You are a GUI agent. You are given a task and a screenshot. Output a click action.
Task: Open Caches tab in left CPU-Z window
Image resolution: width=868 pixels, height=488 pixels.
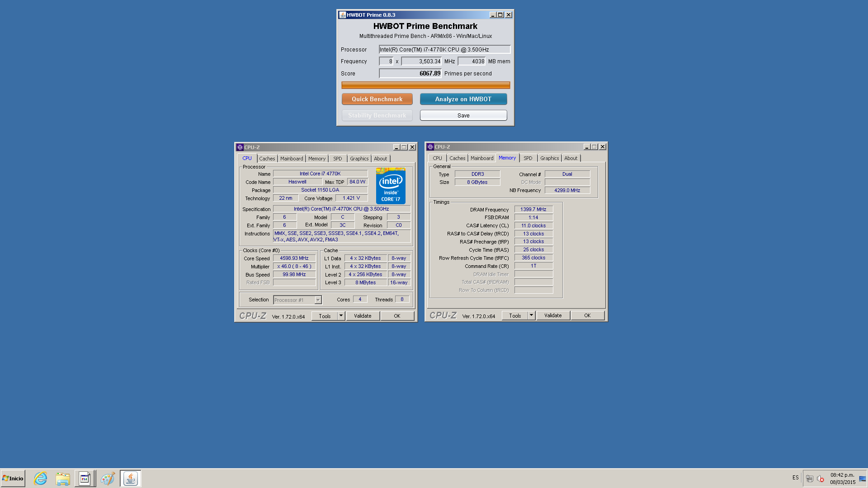267,159
